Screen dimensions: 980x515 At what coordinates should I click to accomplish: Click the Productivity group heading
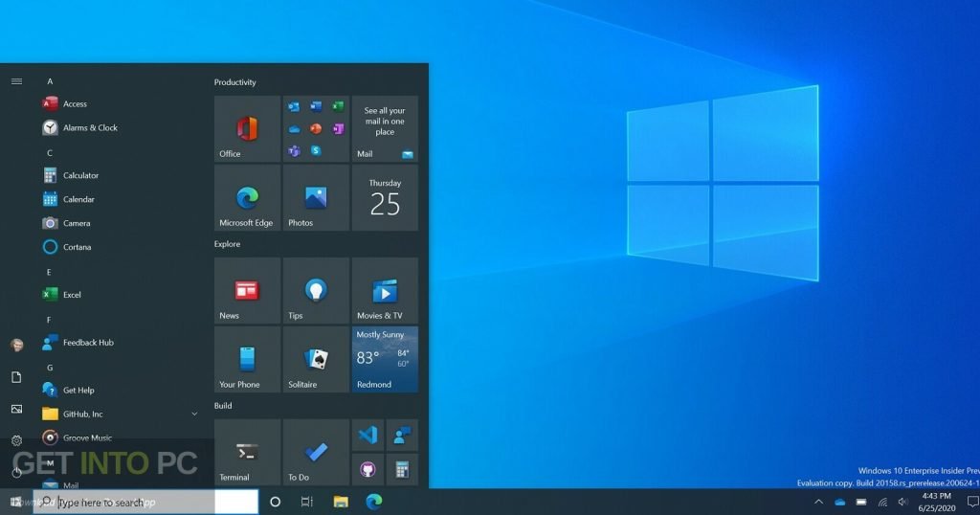point(235,82)
